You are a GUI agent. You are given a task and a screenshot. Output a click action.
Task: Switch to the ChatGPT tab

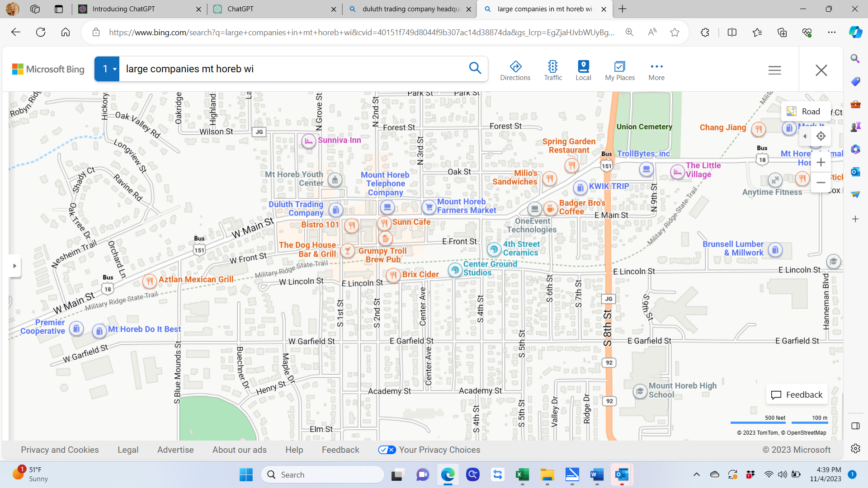275,9
